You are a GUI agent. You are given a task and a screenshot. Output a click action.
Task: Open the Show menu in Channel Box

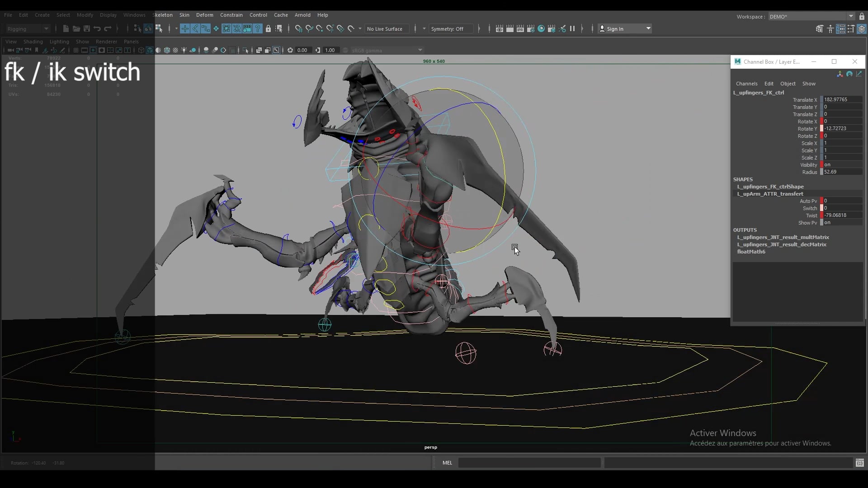(x=809, y=84)
